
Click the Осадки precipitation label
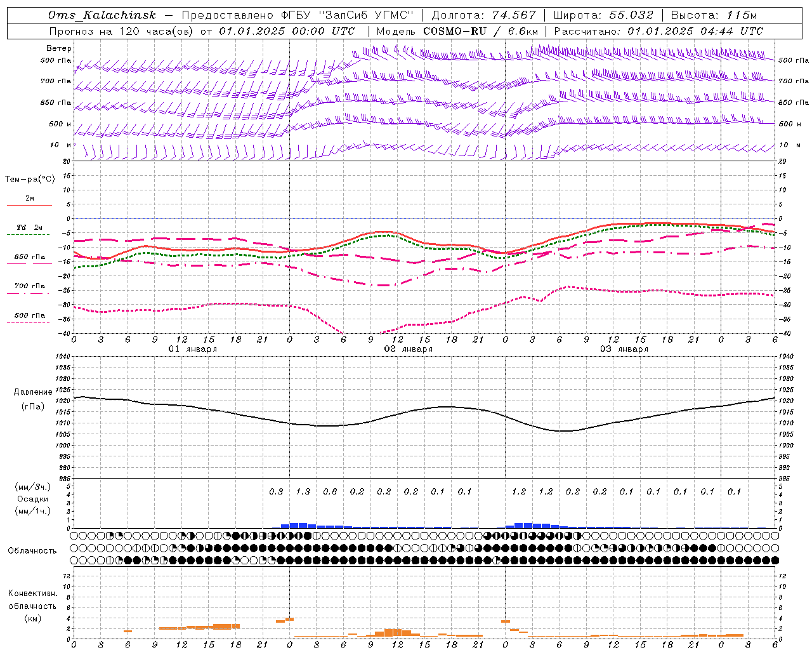pyautogui.click(x=33, y=499)
